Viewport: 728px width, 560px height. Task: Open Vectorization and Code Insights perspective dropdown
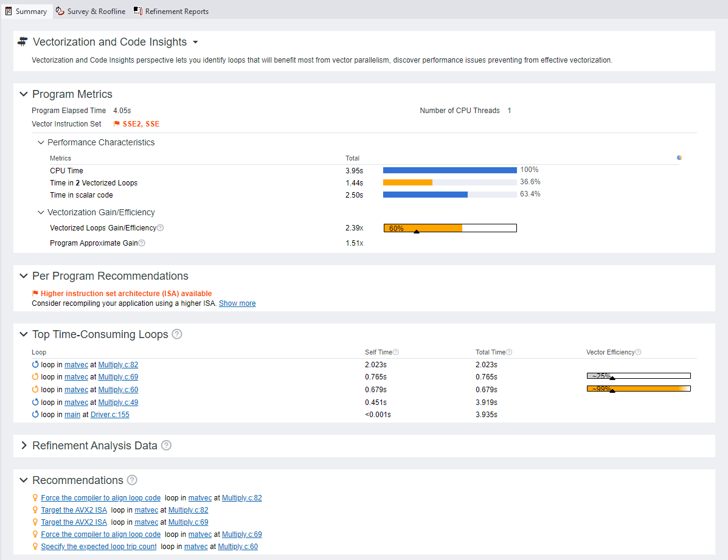coord(195,43)
